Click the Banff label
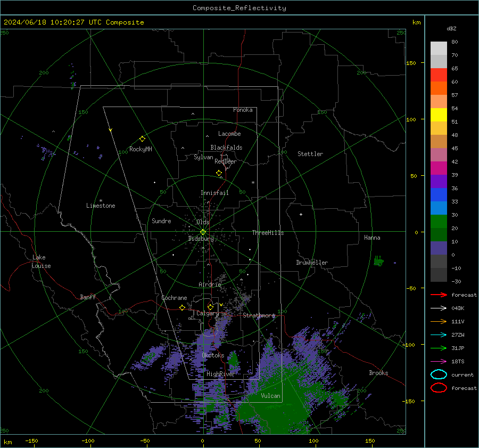The height and width of the screenshot is (448, 479). coord(88,297)
